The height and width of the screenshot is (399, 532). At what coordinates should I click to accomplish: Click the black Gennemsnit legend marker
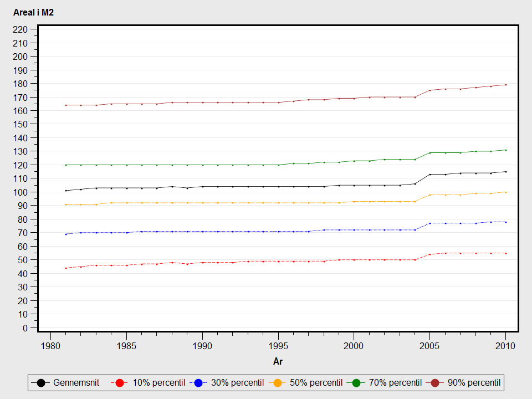[x=40, y=383]
